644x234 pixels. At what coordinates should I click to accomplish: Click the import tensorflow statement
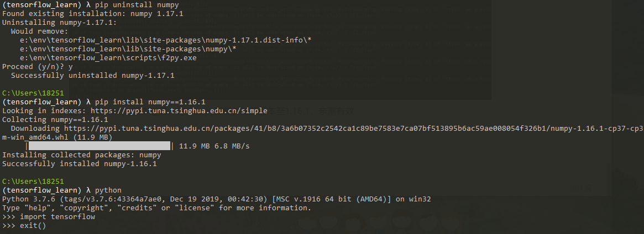pos(57,216)
